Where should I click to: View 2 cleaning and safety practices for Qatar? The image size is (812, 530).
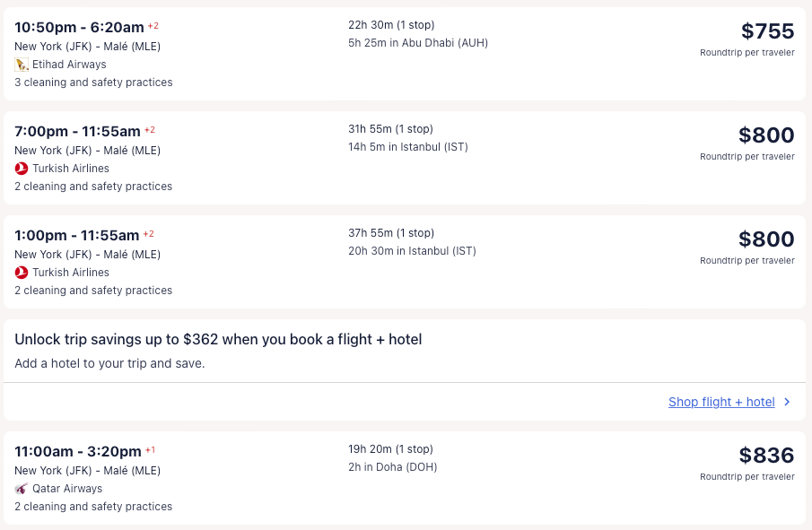(x=93, y=507)
